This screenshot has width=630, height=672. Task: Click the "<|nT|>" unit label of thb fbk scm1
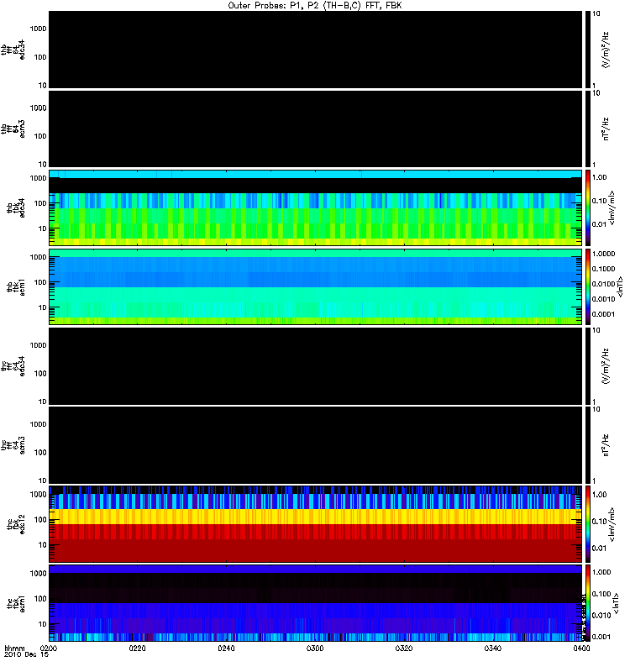point(619,286)
